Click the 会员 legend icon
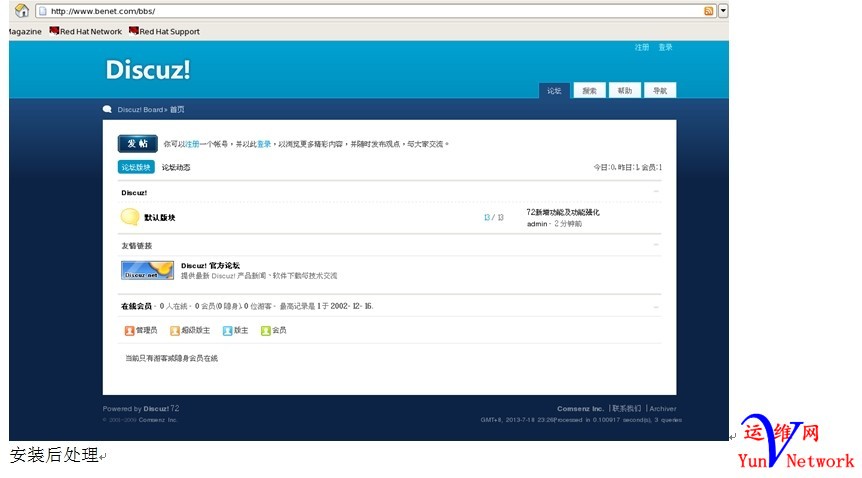The image size is (862, 478). pos(266,331)
